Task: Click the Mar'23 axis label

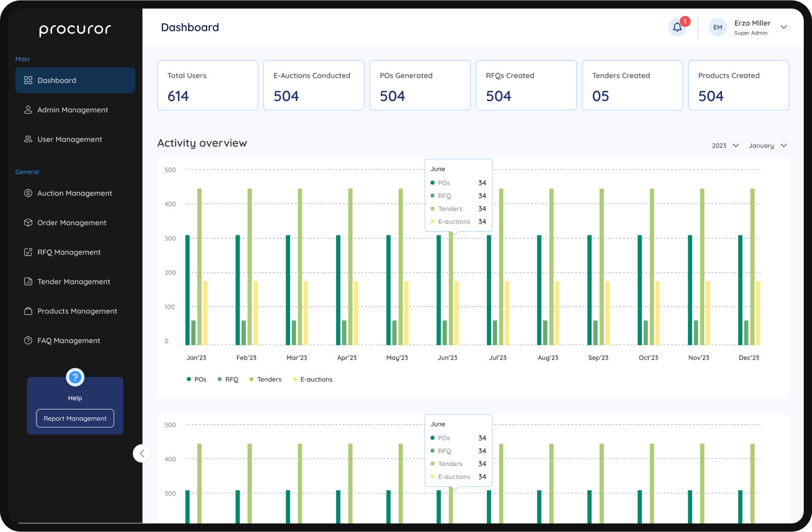Action: [297, 358]
